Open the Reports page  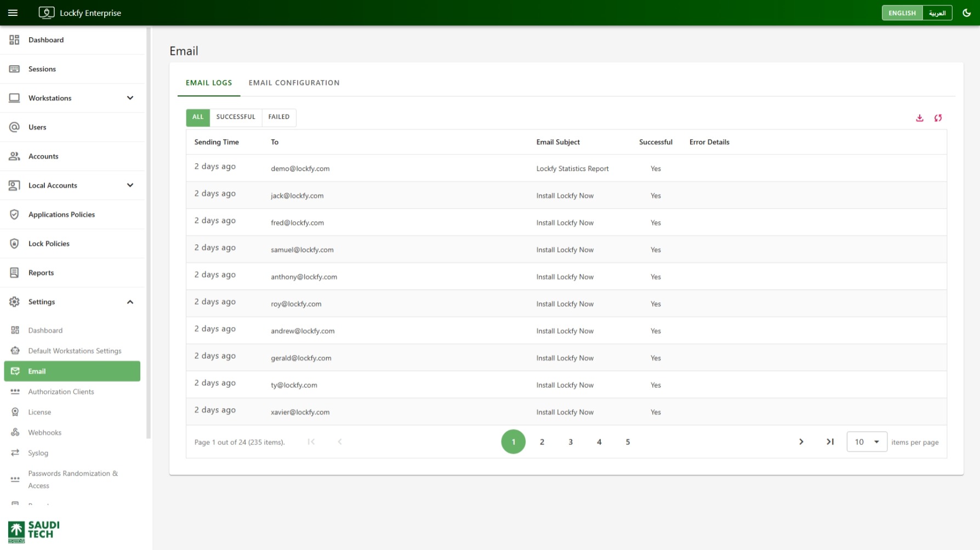[72, 272]
